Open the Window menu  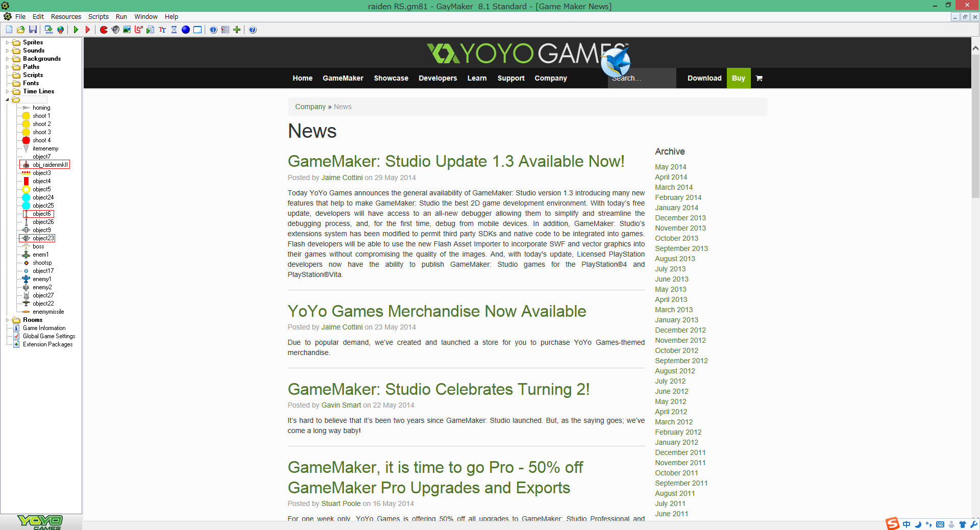pyautogui.click(x=146, y=17)
